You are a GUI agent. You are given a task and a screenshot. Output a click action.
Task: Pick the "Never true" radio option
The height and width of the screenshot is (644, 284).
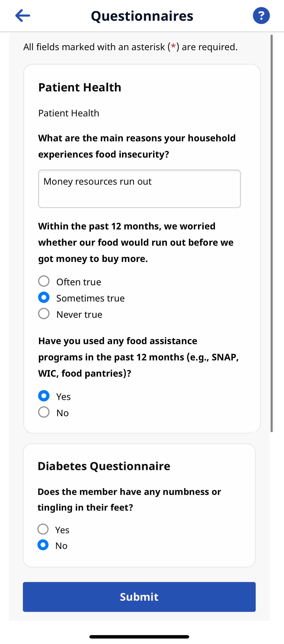44,314
